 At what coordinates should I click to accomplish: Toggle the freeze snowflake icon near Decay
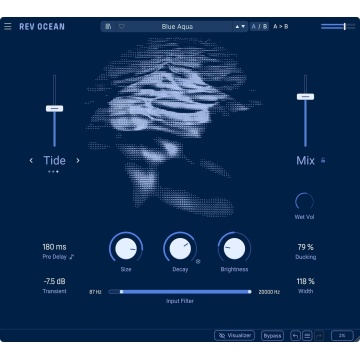[x=198, y=262]
